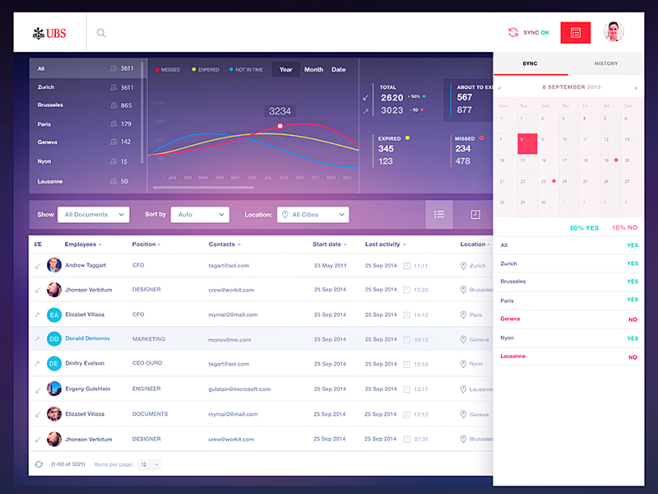Toggle the Expired legend series
This screenshot has height=494, width=658.
[206, 70]
